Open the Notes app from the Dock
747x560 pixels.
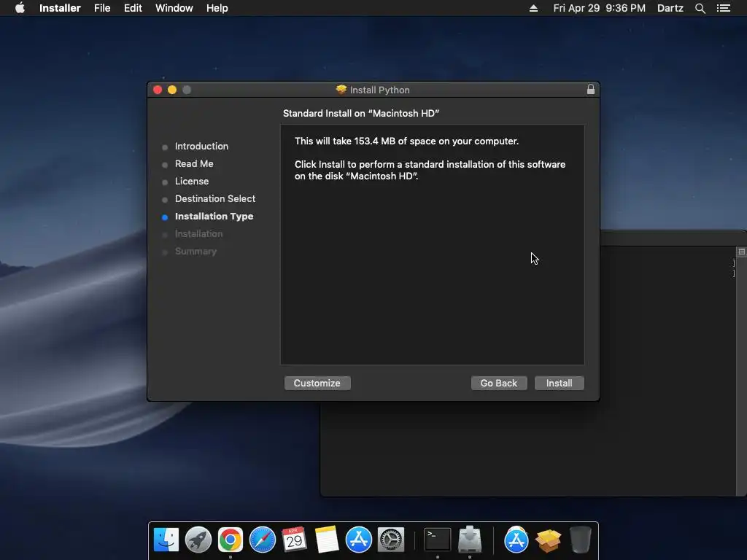coord(327,540)
